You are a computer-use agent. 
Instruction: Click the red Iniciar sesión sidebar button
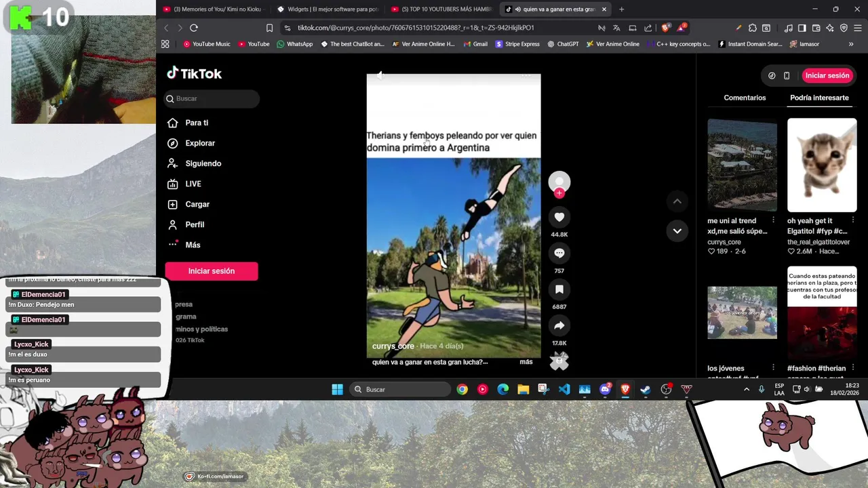click(x=212, y=271)
